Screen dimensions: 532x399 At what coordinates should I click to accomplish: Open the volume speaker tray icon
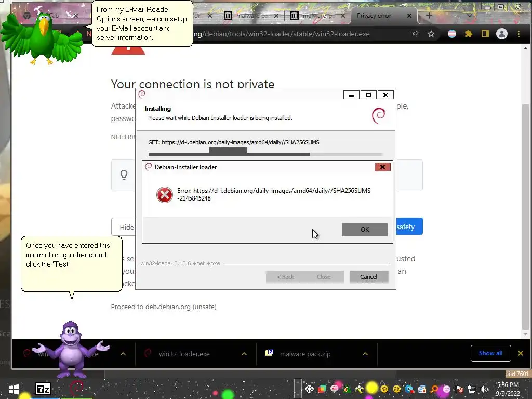click(x=484, y=389)
